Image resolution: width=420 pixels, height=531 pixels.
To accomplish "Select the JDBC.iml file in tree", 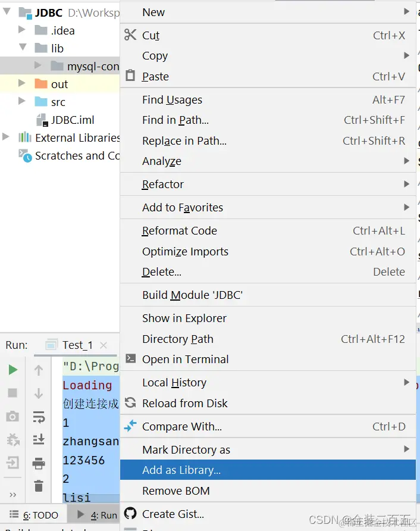I will [73, 120].
